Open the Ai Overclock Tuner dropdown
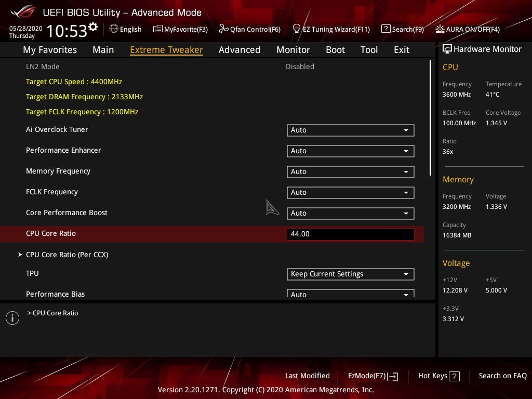532x399 pixels. pos(351,130)
